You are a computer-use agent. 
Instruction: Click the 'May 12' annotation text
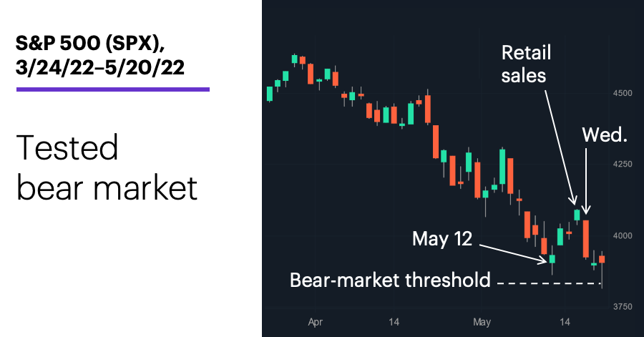[442, 239]
